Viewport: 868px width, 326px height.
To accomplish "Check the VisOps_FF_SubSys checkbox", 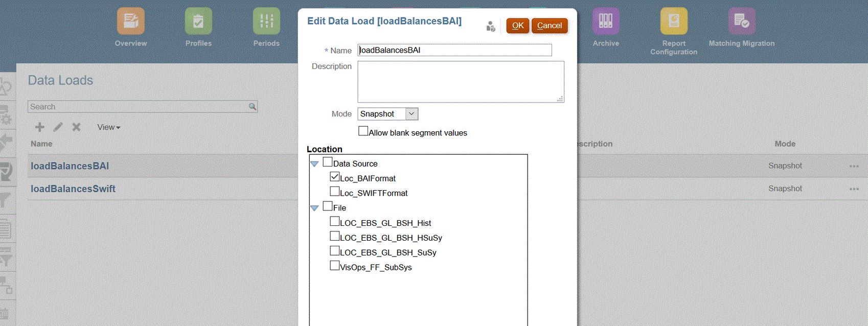I will pos(335,266).
